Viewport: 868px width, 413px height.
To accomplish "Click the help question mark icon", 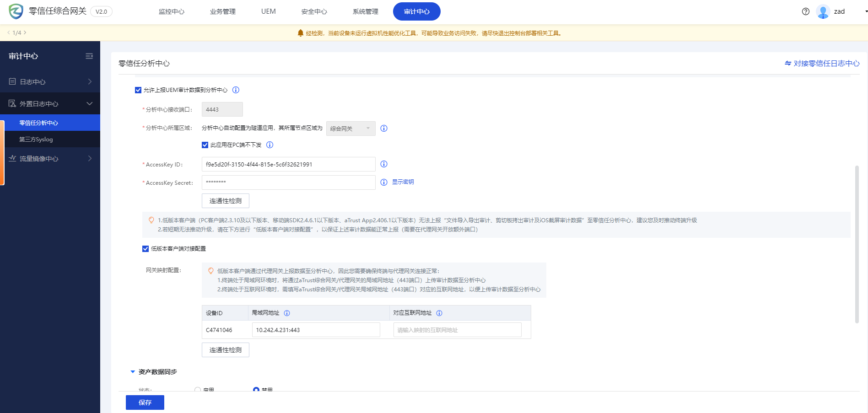I will (x=805, y=11).
